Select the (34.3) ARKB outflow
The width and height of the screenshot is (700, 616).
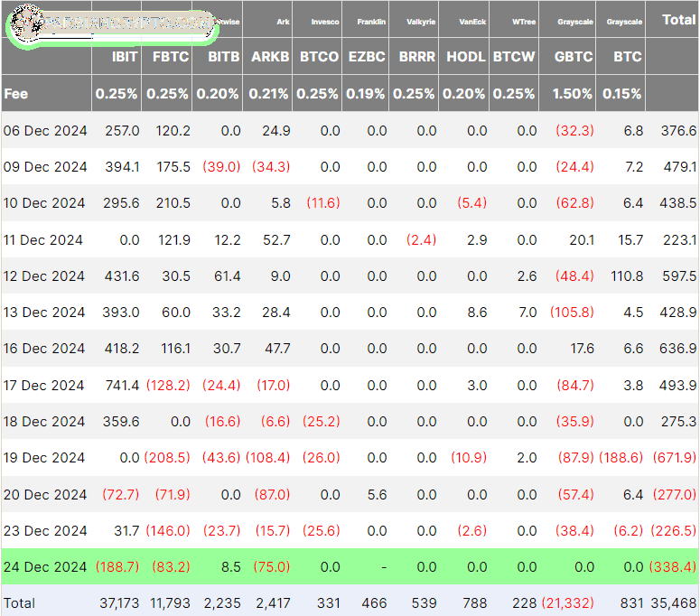click(271, 167)
